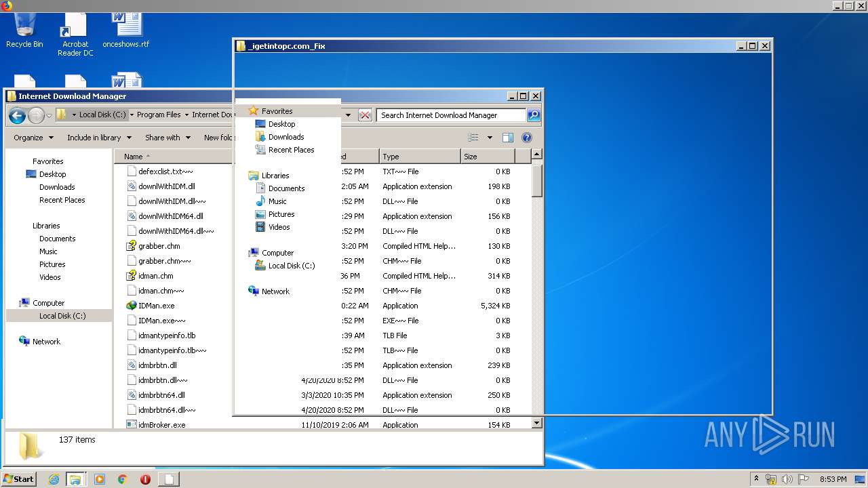
Task: Open Windows Media Player from taskbar
Action: [100, 479]
